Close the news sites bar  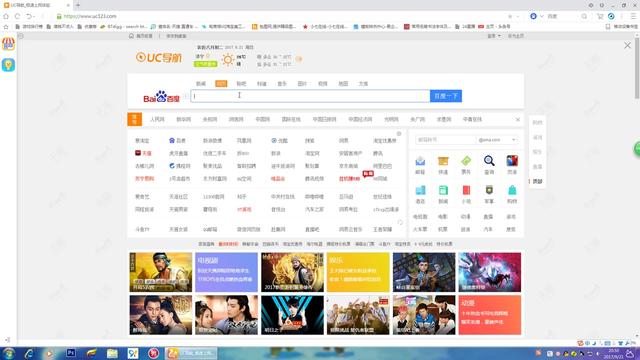click(518, 120)
